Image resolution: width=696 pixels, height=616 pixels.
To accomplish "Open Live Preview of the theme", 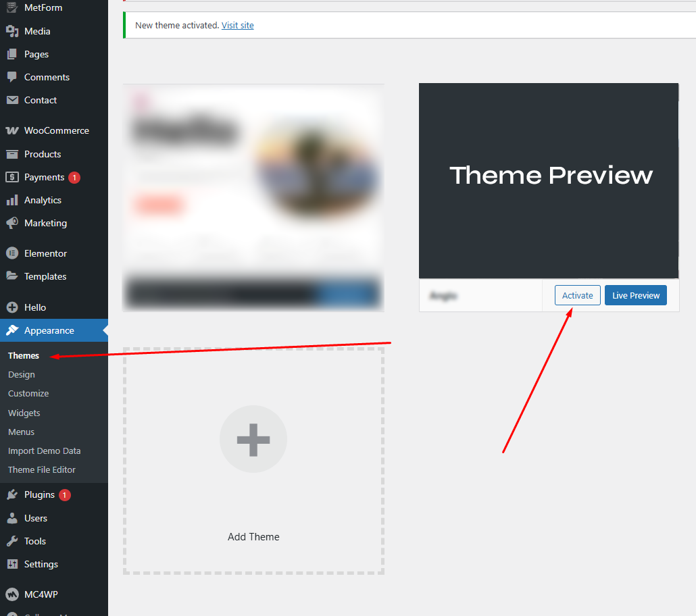I will tap(635, 295).
